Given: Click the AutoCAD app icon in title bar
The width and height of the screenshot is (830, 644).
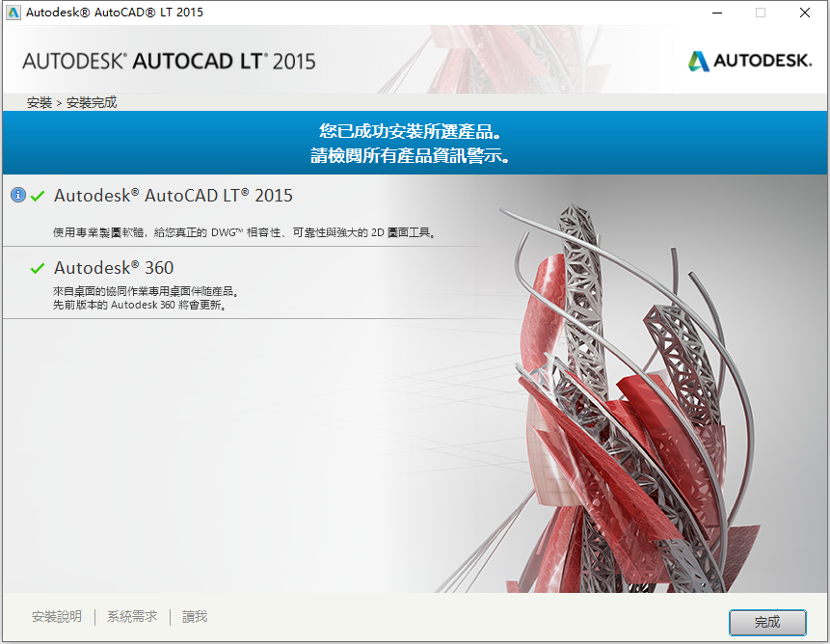Looking at the screenshot, I should [x=13, y=13].
